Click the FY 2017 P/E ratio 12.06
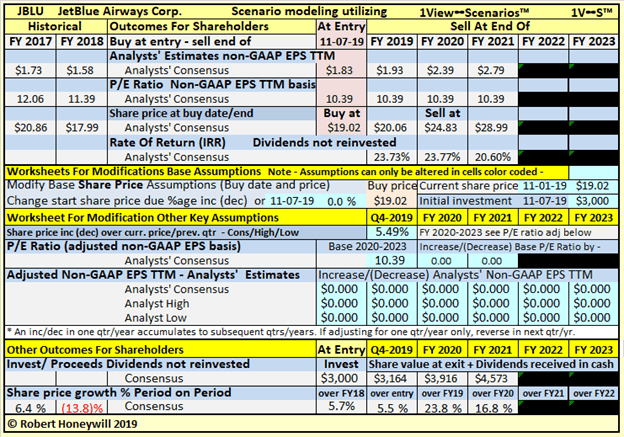 (x=30, y=99)
